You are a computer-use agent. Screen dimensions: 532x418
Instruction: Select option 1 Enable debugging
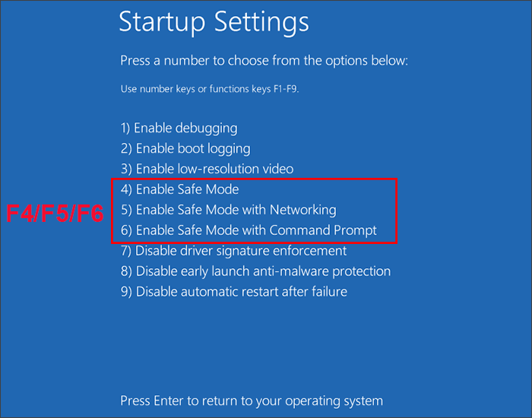(x=179, y=128)
